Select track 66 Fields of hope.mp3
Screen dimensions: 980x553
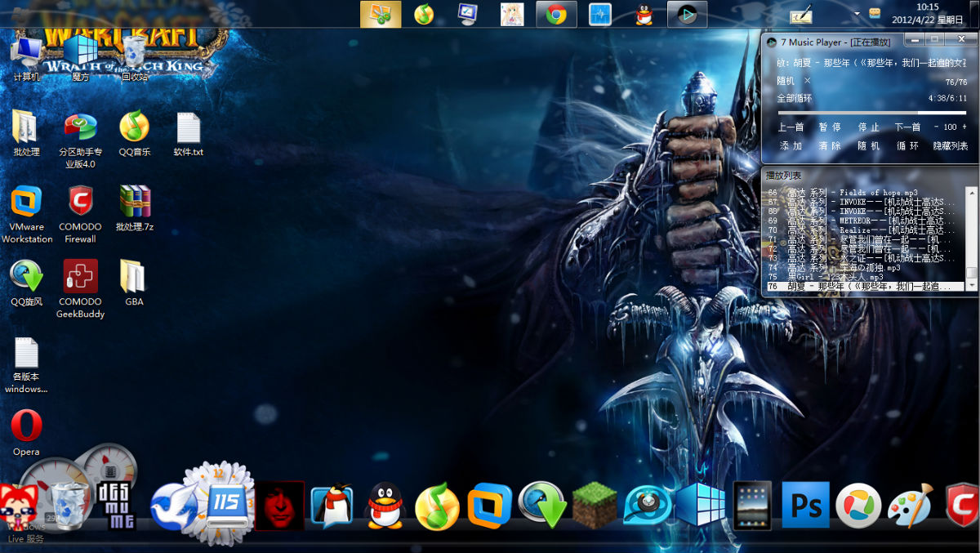[x=865, y=193]
